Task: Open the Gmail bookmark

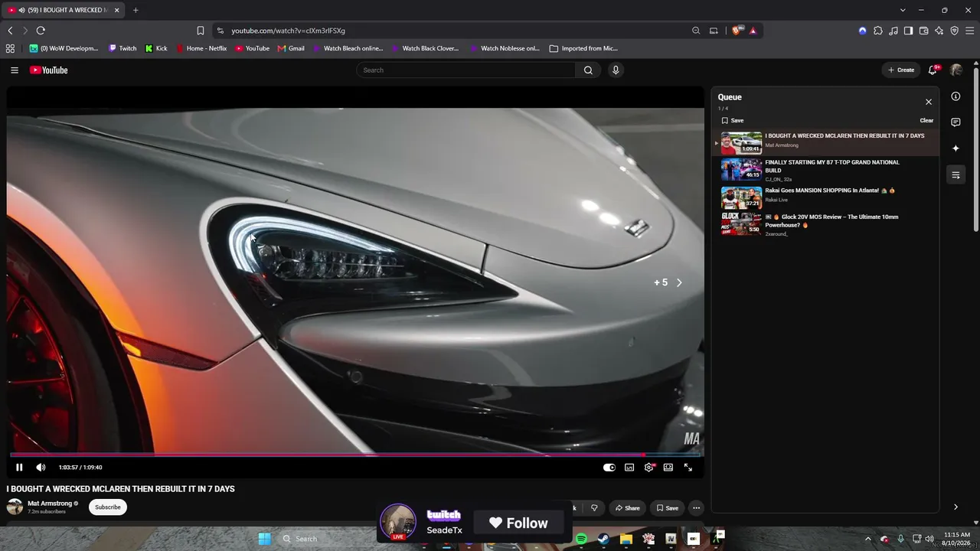Action: [x=291, y=48]
